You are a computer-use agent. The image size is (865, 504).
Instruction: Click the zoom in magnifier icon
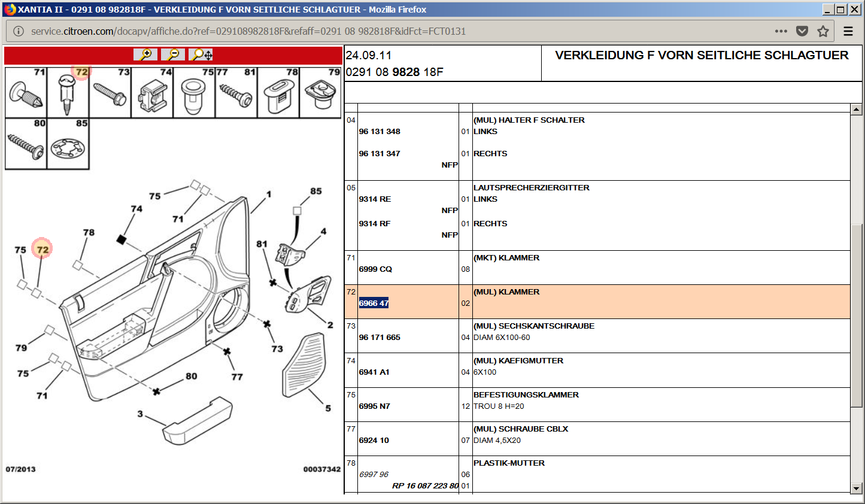(x=145, y=54)
